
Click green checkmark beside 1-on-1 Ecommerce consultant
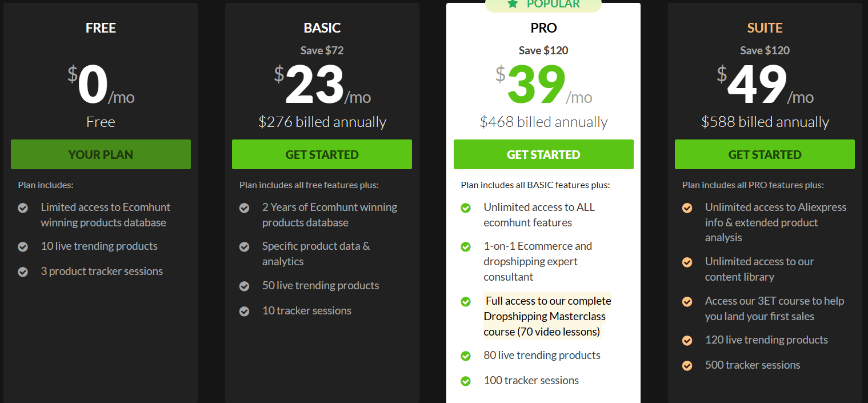point(466,247)
